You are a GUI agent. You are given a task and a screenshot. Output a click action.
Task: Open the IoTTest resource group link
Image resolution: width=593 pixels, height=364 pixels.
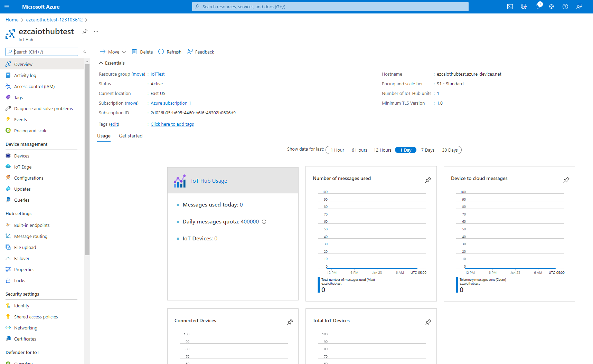[158, 74]
